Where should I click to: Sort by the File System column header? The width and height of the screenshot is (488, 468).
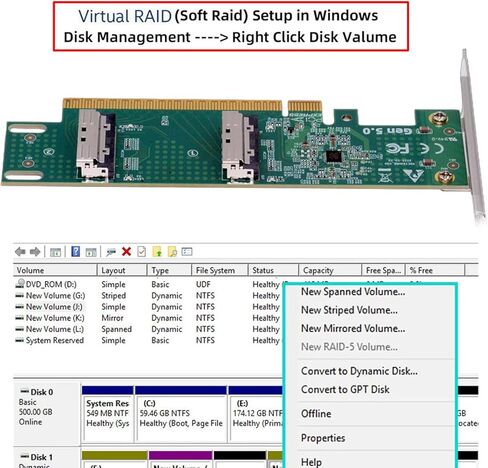220,270
